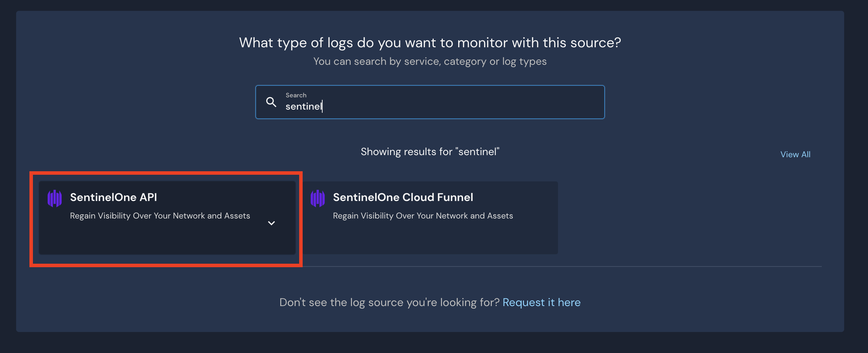Click the small Search label above input

pos(296,95)
